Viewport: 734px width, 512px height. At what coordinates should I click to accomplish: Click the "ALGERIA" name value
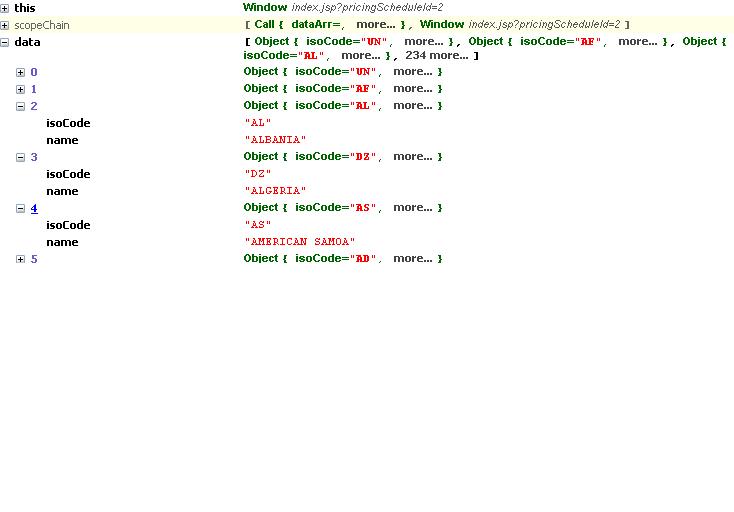[275, 191]
